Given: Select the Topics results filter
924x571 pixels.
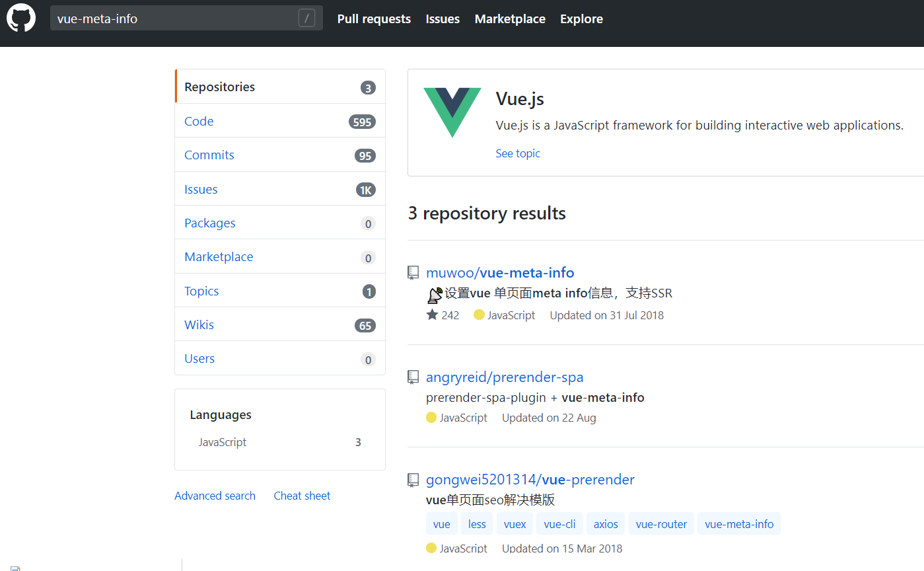Looking at the screenshot, I should [x=280, y=291].
